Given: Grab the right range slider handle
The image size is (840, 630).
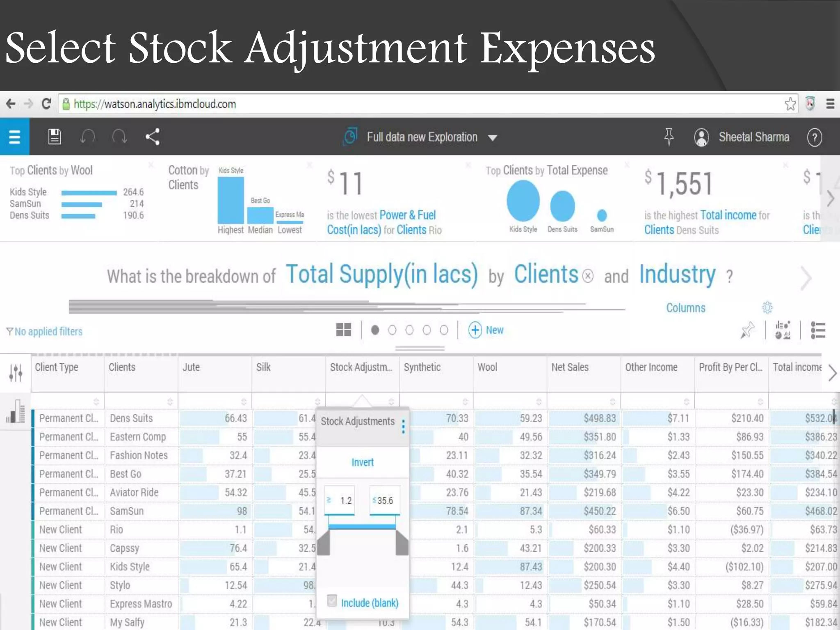Looking at the screenshot, I should point(402,543).
